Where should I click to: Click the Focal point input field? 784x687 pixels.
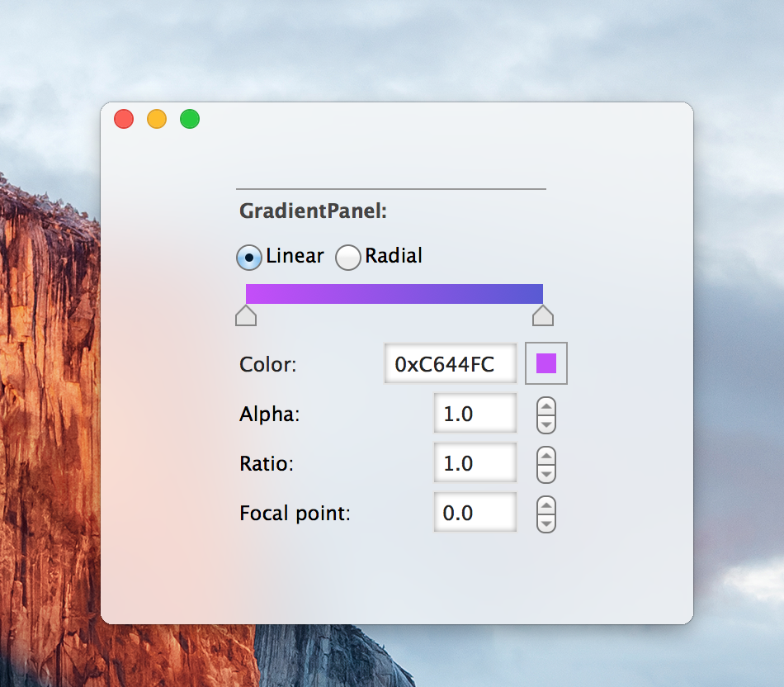click(475, 512)
